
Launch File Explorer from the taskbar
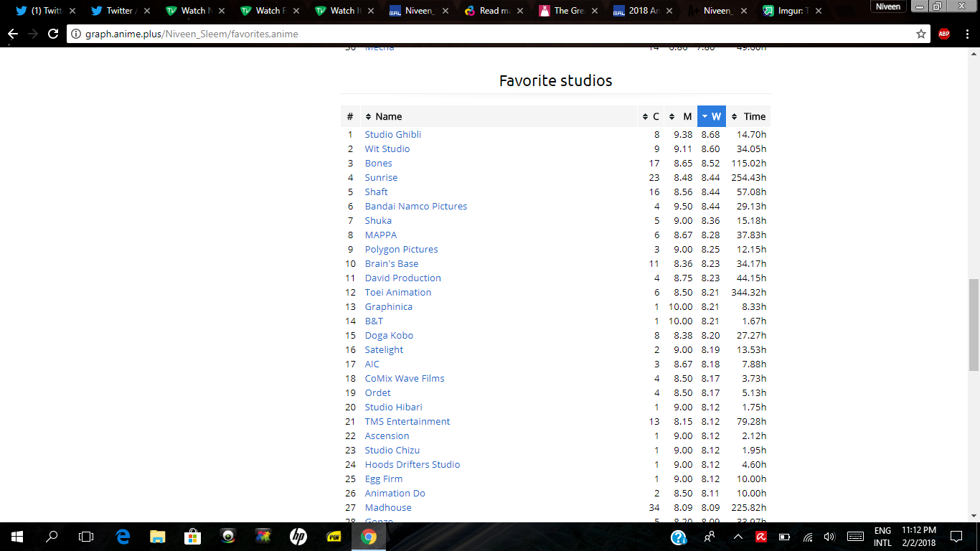pos(158,536)
